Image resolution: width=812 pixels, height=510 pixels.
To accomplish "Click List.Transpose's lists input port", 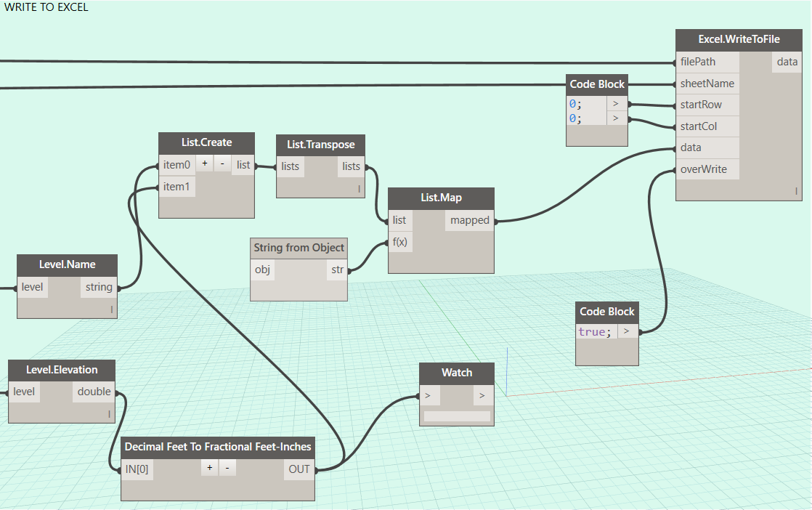I will [290, 166].
